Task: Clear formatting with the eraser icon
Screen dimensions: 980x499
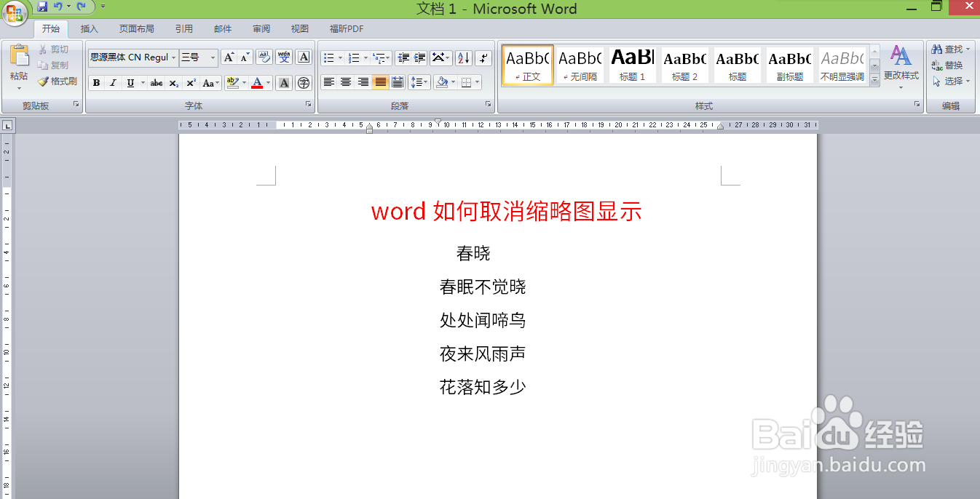Action: 264,57
